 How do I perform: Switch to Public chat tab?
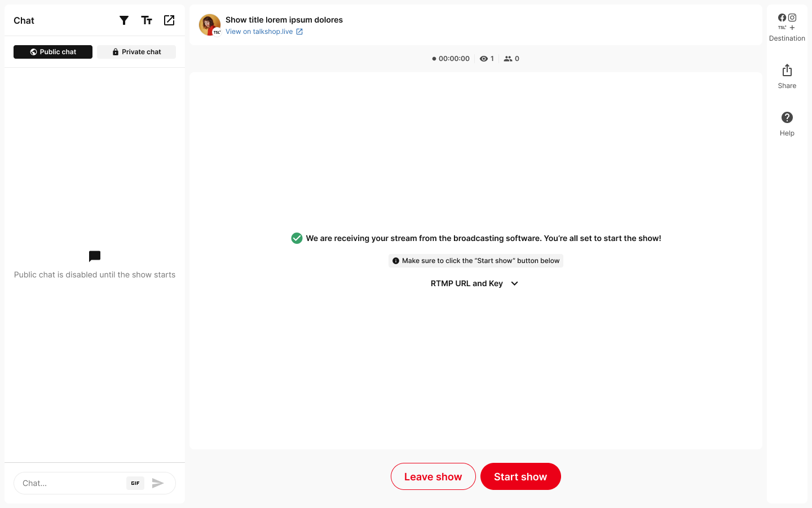[53, 52]
